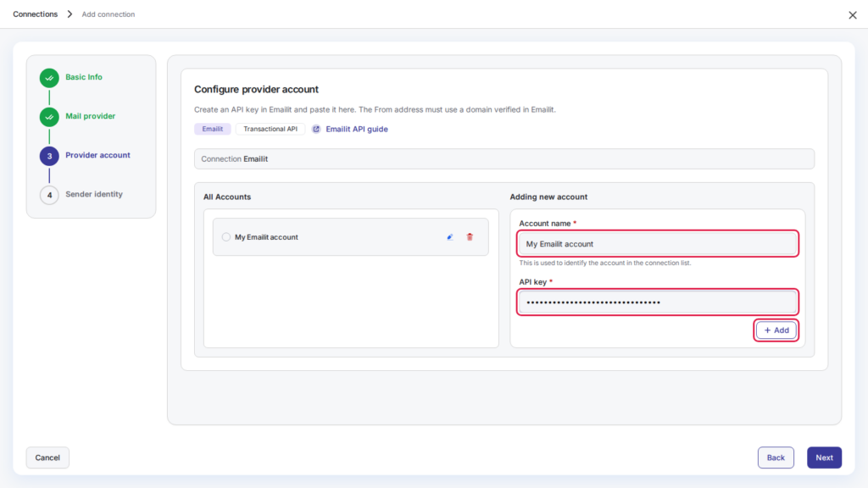Open the Emailit API guide link
Screen dimensions: 868x488
pos(357,129)
